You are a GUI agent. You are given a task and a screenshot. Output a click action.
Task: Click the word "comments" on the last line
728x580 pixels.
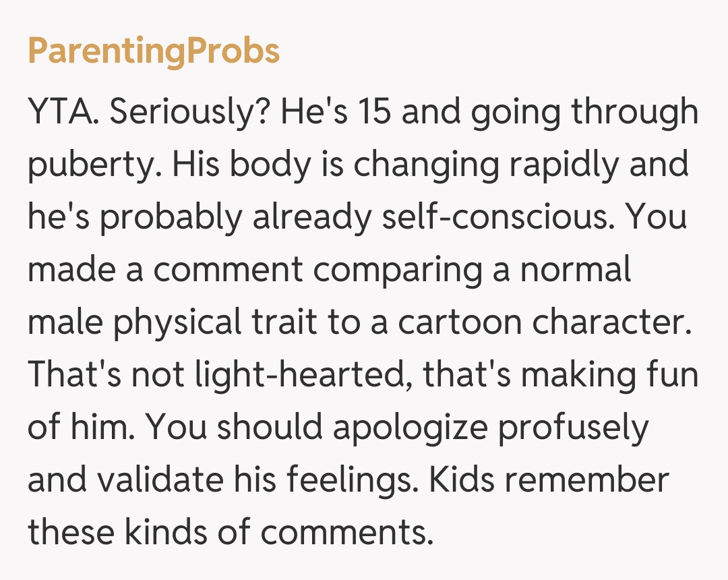345,533
